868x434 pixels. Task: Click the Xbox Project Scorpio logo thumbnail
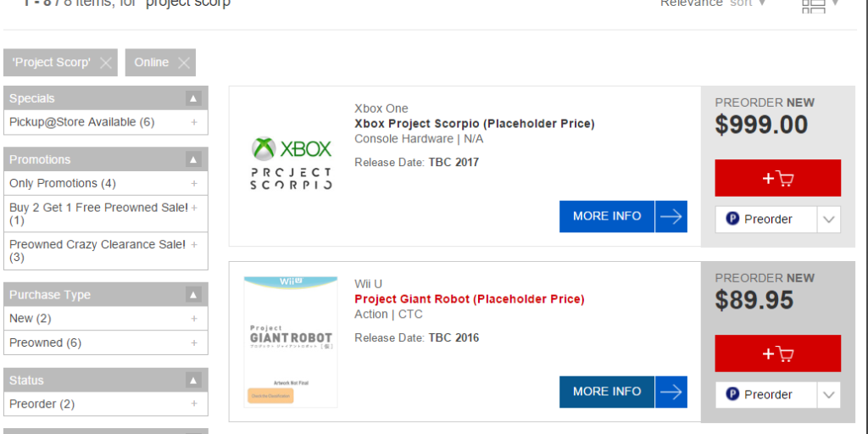pyautogui.click(x=291, y=164)
